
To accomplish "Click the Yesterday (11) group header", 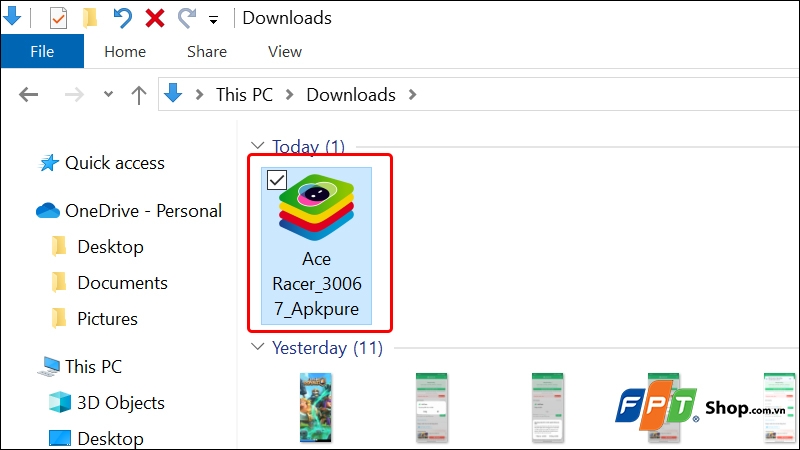I will pos(328,348).
